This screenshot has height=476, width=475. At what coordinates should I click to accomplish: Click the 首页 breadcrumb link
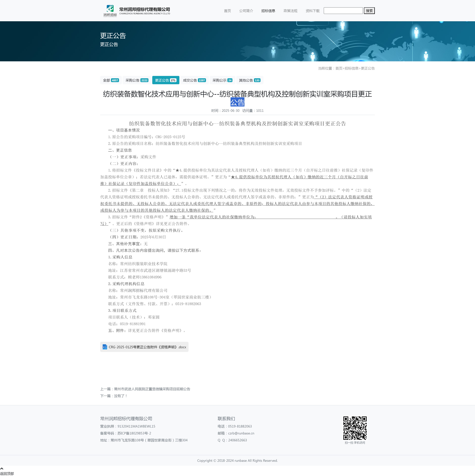(339, 69)
